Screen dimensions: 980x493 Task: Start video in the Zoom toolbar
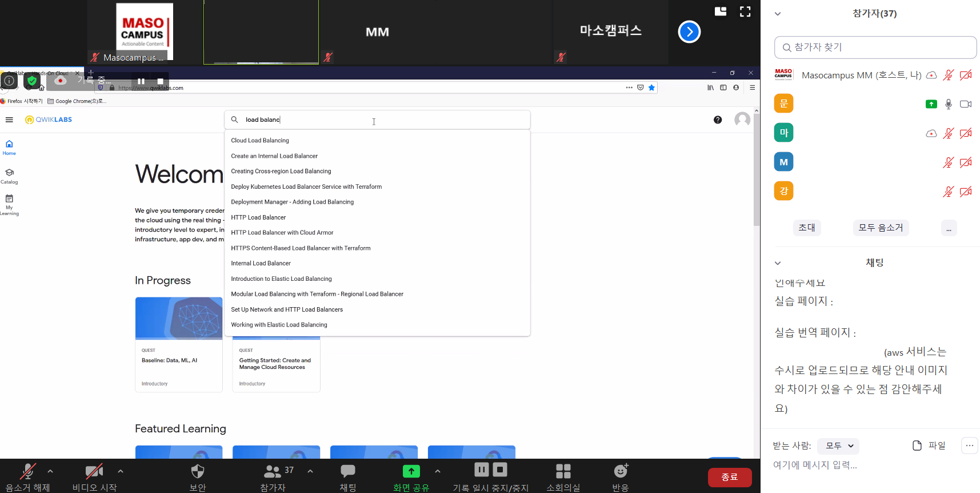point(94,472)
